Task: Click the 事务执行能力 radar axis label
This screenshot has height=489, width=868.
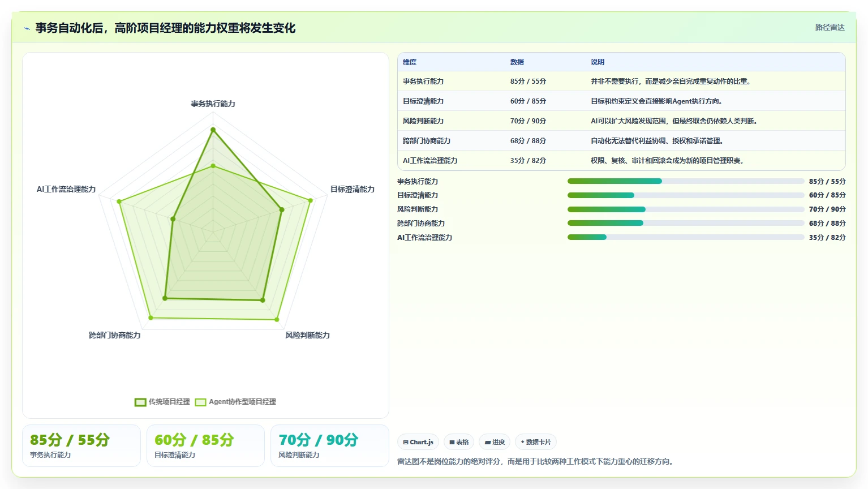Action: point(213,104)
